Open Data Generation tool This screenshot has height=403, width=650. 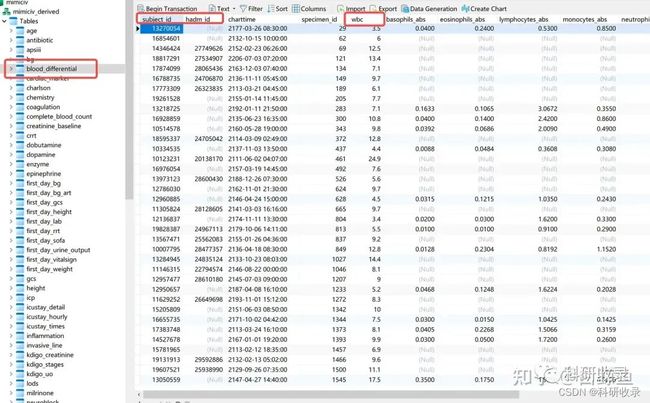point(429,9)
